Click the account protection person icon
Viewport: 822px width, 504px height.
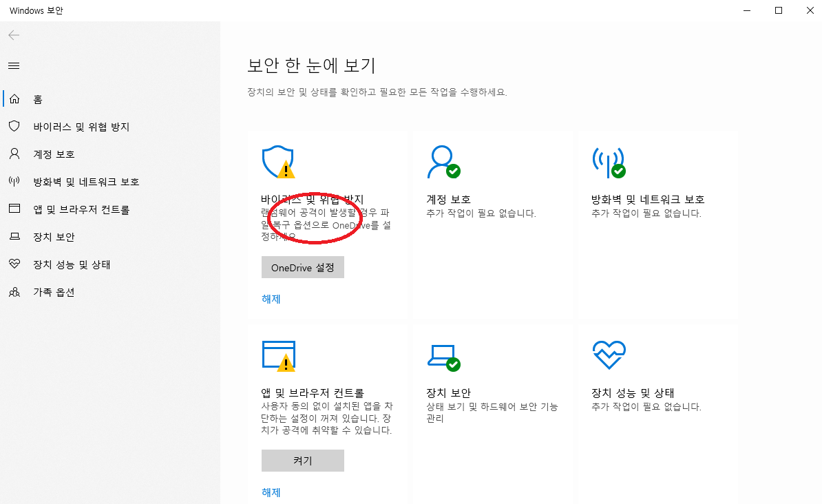click(x=443, y=162)
